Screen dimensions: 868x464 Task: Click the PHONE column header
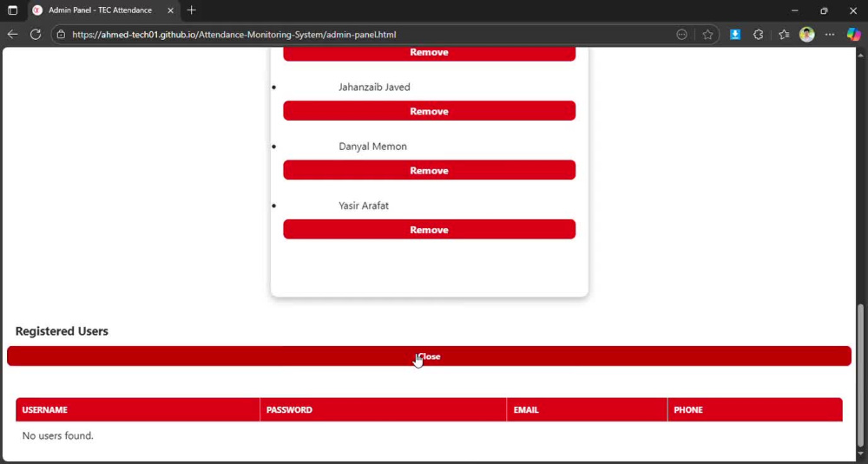(x=755, y=410)
